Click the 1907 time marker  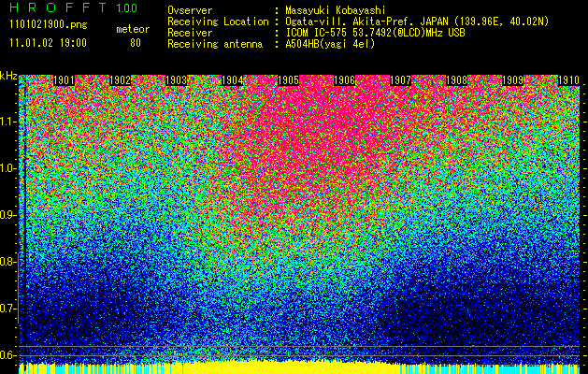[x=400, y=80]
